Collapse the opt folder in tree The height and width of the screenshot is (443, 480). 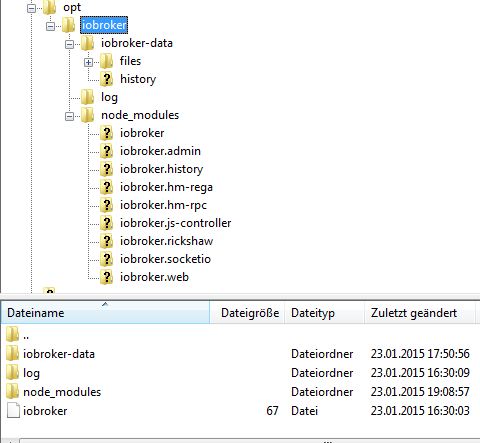coord(31,8)
